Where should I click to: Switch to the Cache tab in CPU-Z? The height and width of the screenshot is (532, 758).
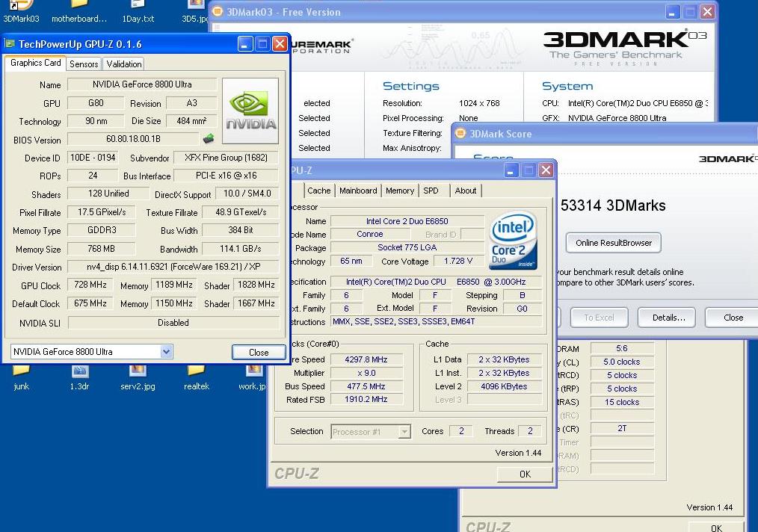(319, 191)
